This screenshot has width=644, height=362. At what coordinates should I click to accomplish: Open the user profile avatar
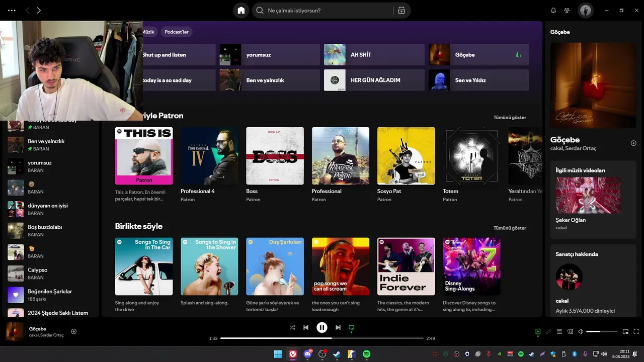585,11
